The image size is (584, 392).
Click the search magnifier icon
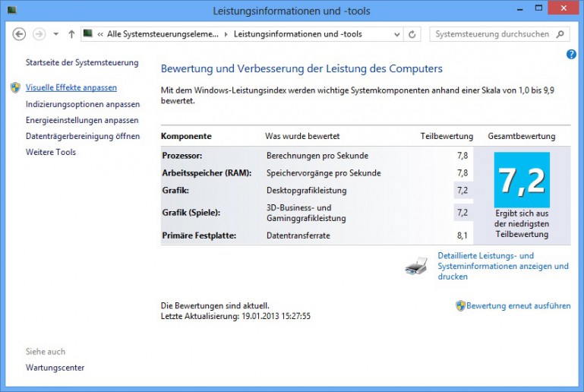[x=560, y=34]
